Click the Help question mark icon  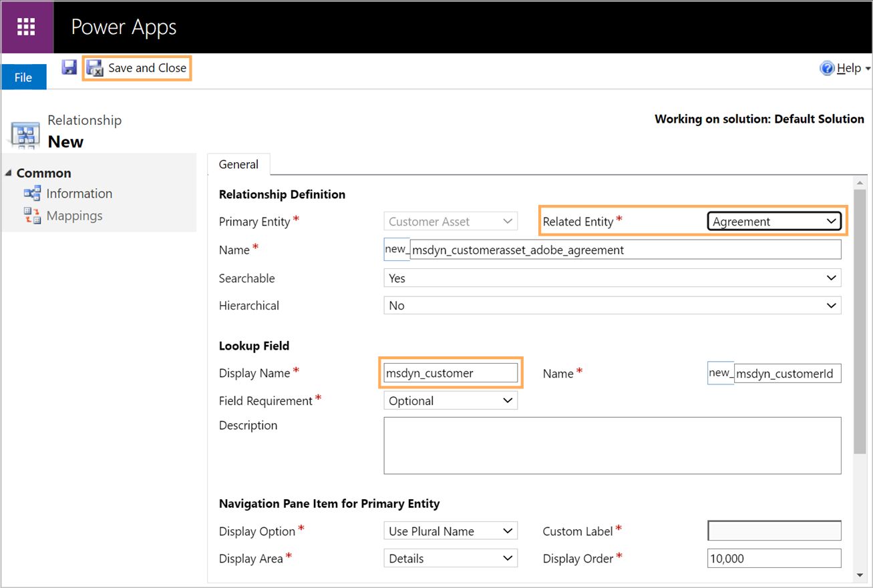828,68
